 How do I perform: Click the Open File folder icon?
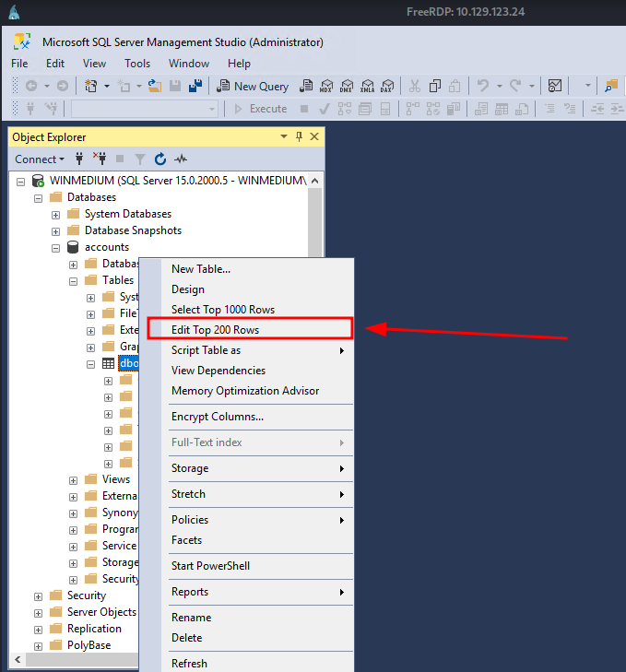click(x=155, y=86)
